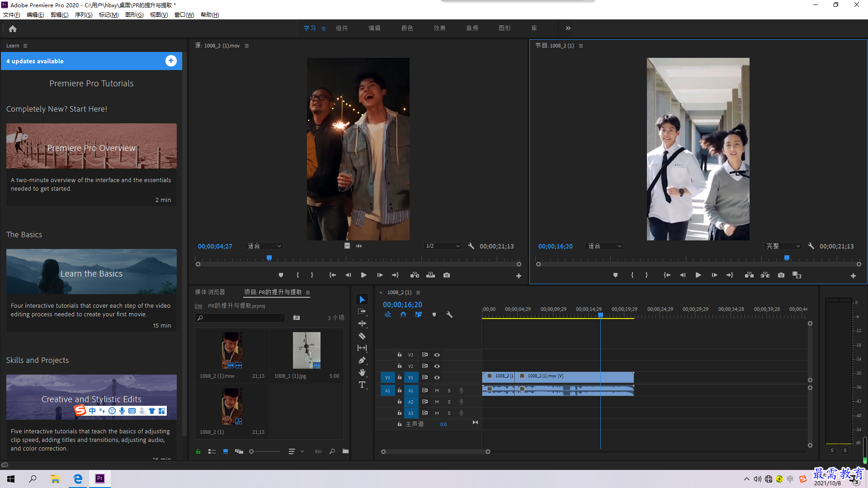868x488 pixels.
Task: Expand more workspaces chevron
Action: (x=568, y=28)
